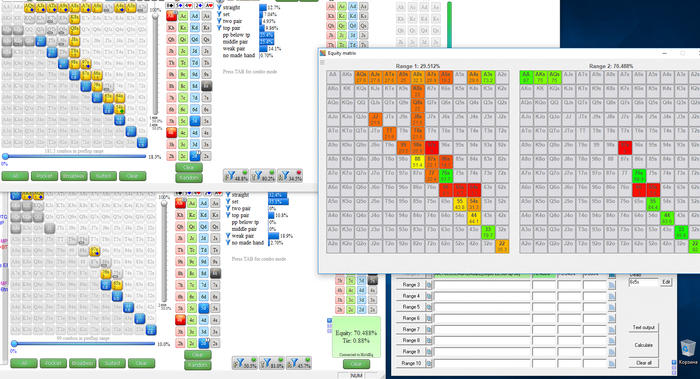The width and height of the screenshot is (700, 379).
Task: Click the Clear all button in HoldEq
Action: (643, 363)
